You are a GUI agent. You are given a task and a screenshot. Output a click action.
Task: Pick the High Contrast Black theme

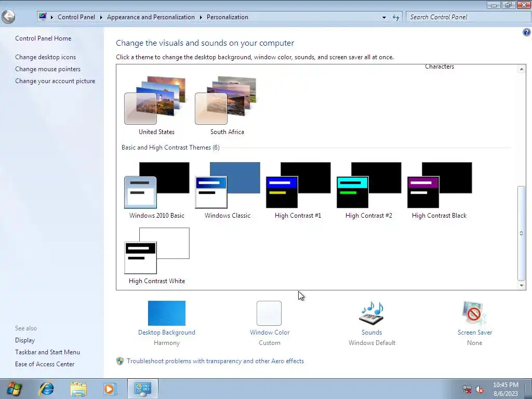point(440,190)
